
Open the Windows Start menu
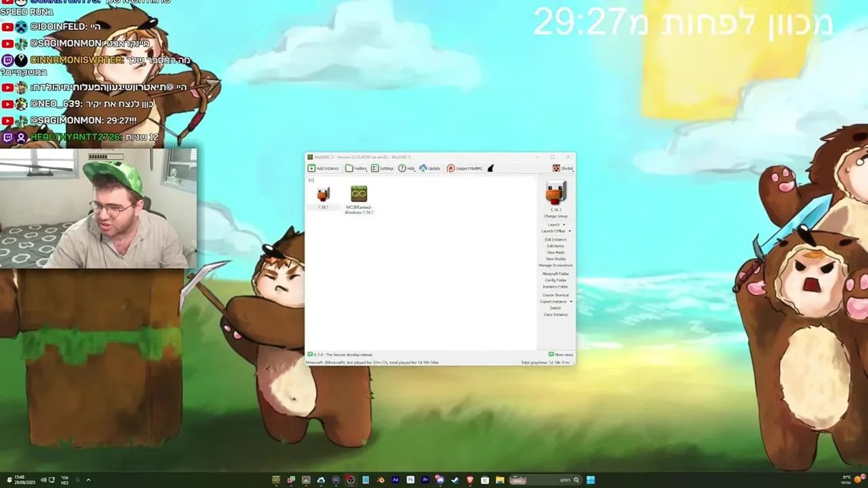tap(591, 480)
